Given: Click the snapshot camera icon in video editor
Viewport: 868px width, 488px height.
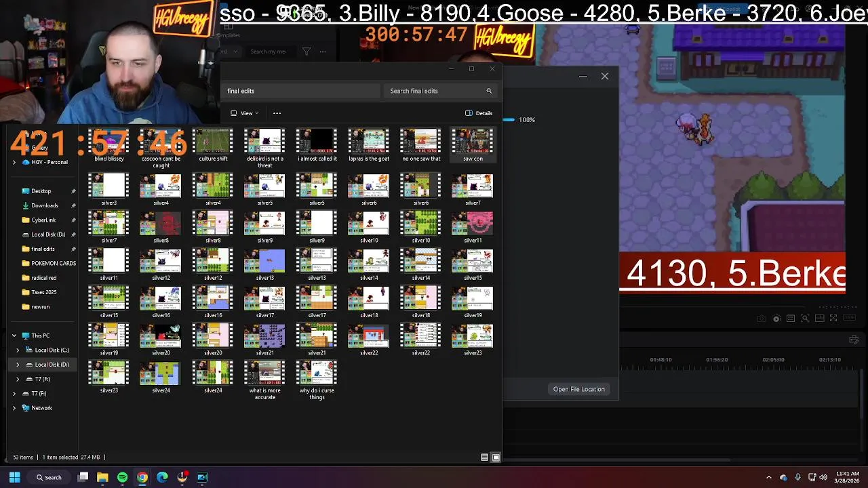Looking at the screenshot, I should [x=762, y=319].
